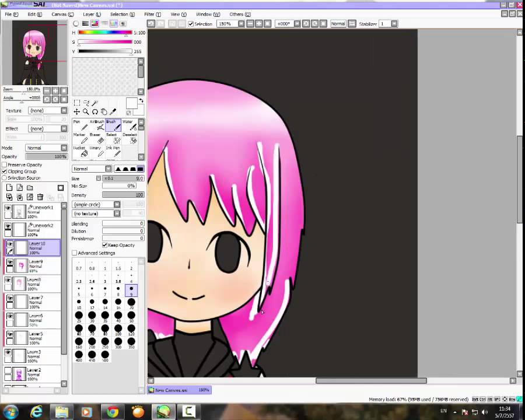525x420 pixels.
Task: Select the Marker tool
Action: click(x=80, y=138)
